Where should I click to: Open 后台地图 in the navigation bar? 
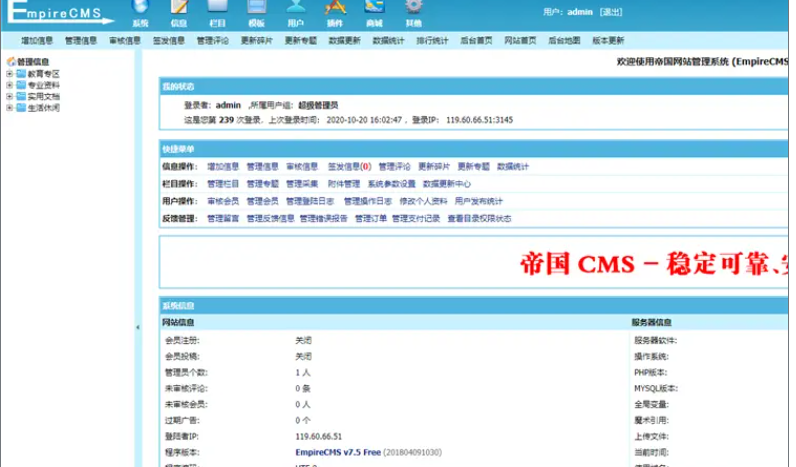click(x=564, y=41)
